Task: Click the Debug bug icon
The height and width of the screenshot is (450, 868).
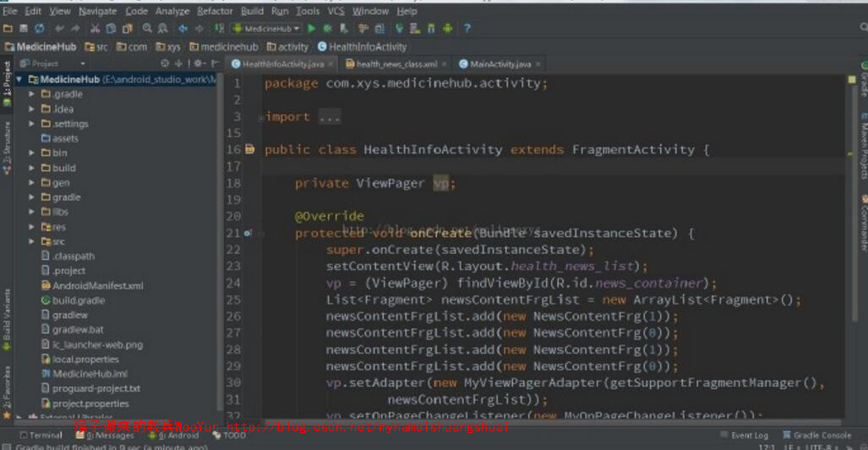Action: click(327, 29)
